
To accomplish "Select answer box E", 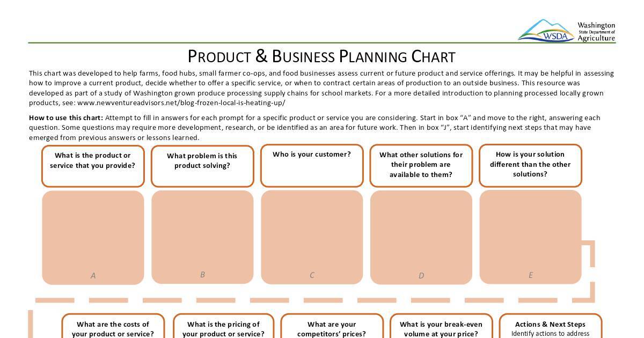I will (530, 237).
